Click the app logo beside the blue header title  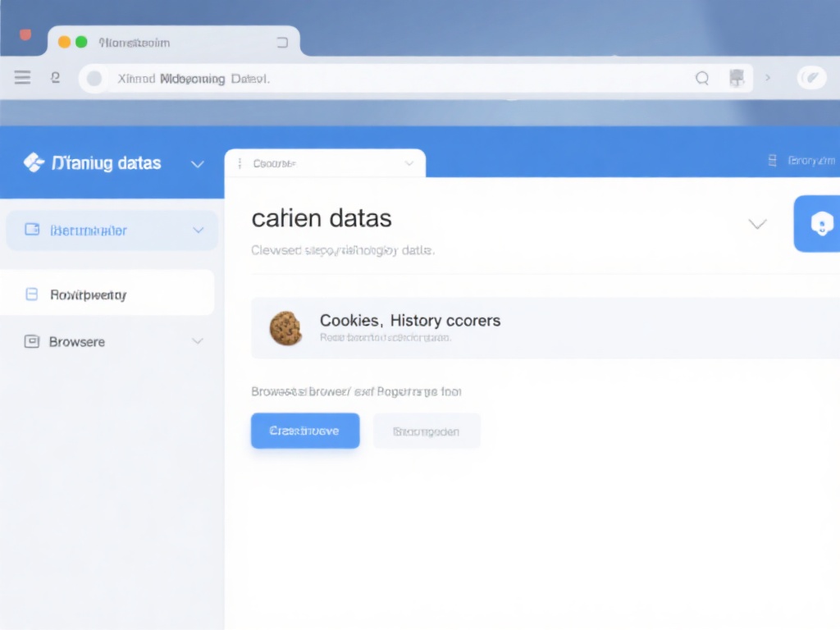(x=34, y=162)
